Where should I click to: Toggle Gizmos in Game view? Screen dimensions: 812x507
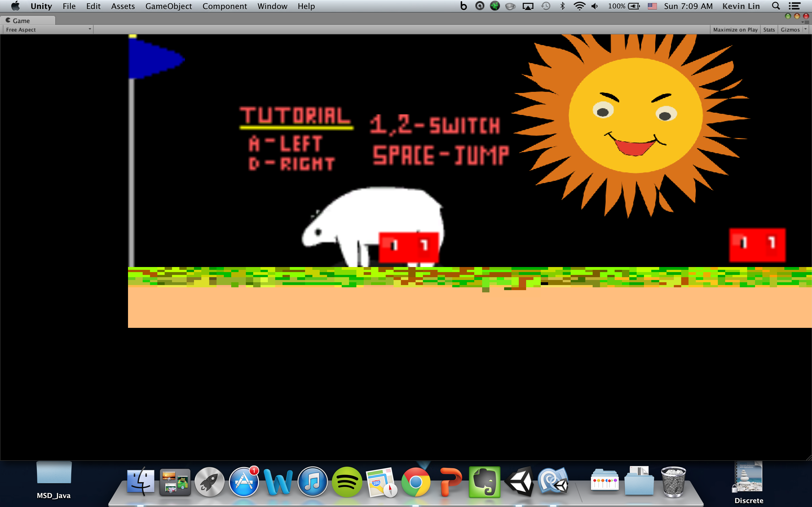pos(790,30)
